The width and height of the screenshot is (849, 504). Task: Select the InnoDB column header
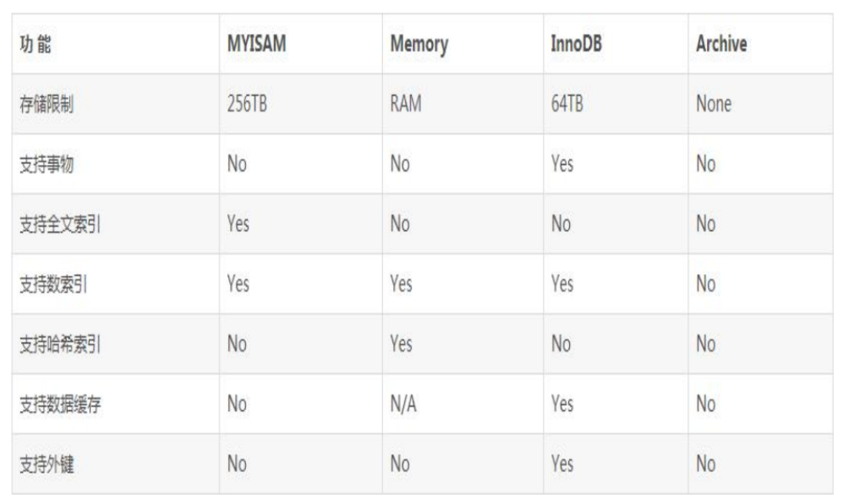pos(577,45)
